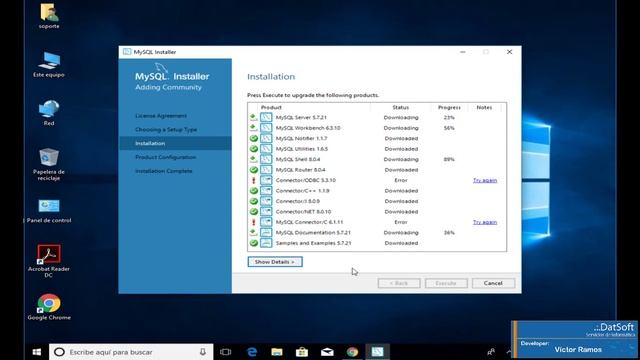Click MySQL Installer taskbar button
640x360 pixels.
pyautogui.click(x=378, y=352)
